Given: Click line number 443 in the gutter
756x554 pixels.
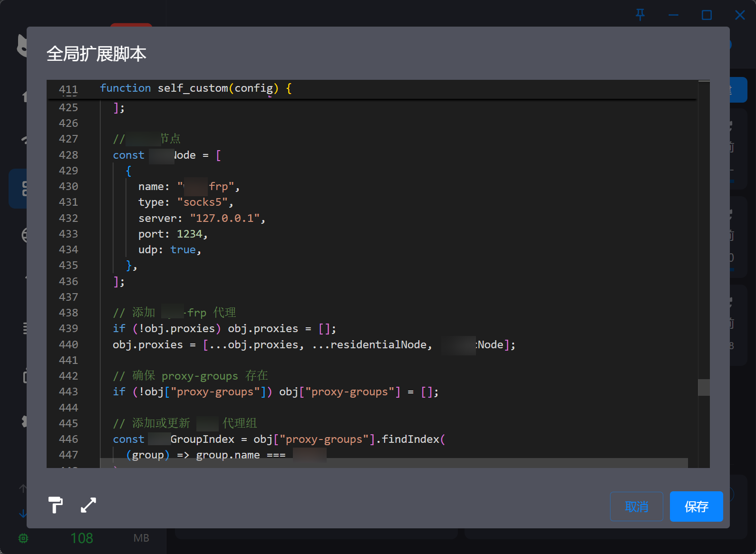Looking at the screenshot, I should tap(68, 392).
